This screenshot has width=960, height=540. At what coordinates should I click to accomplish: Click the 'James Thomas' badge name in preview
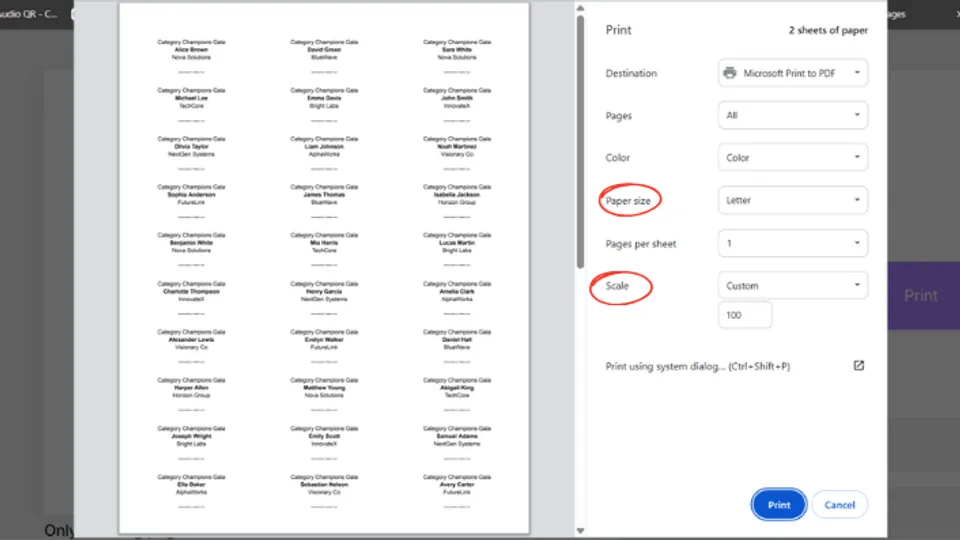point(324,195)
